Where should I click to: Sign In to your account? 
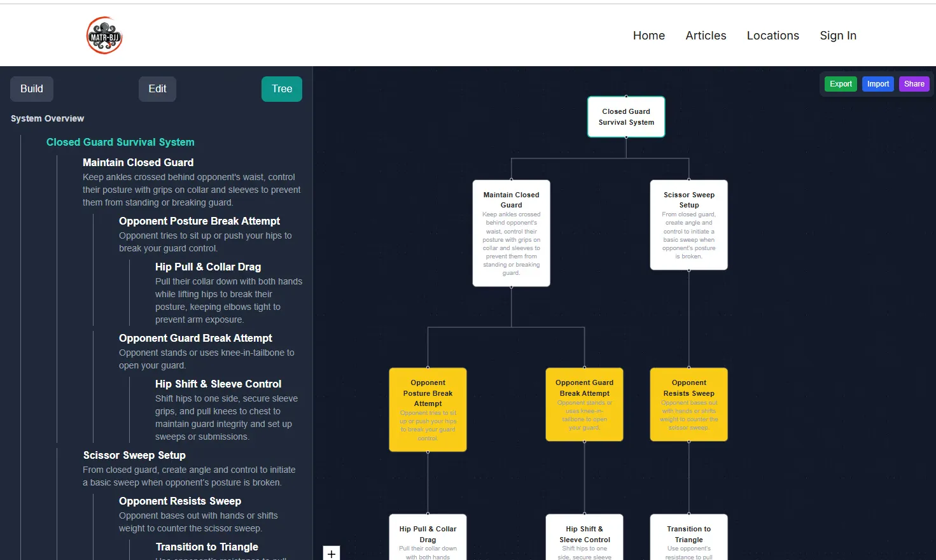pyautogui.click(x=838, y=36)
